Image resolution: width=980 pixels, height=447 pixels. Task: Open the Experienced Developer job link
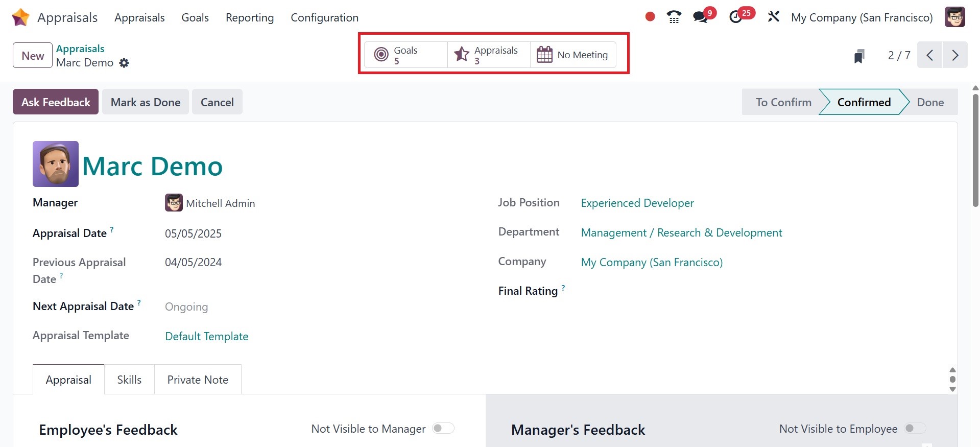pos(637,203)
